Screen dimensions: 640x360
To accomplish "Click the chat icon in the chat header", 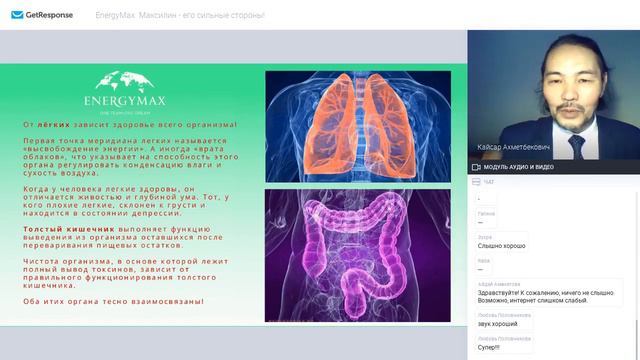I will click(x=476, y=182).
